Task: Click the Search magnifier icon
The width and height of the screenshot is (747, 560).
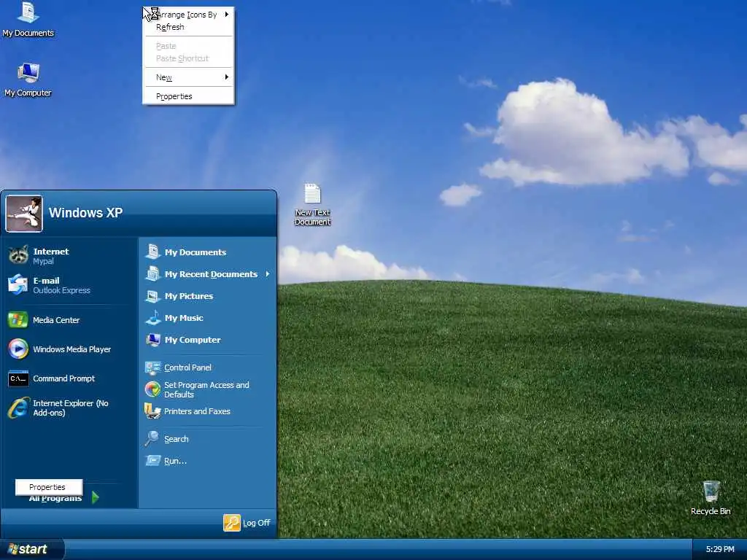Action: 152,438
